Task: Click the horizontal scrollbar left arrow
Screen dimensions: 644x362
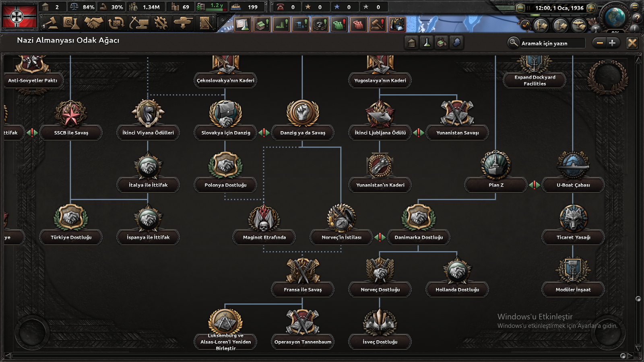Action: point(8,356)
